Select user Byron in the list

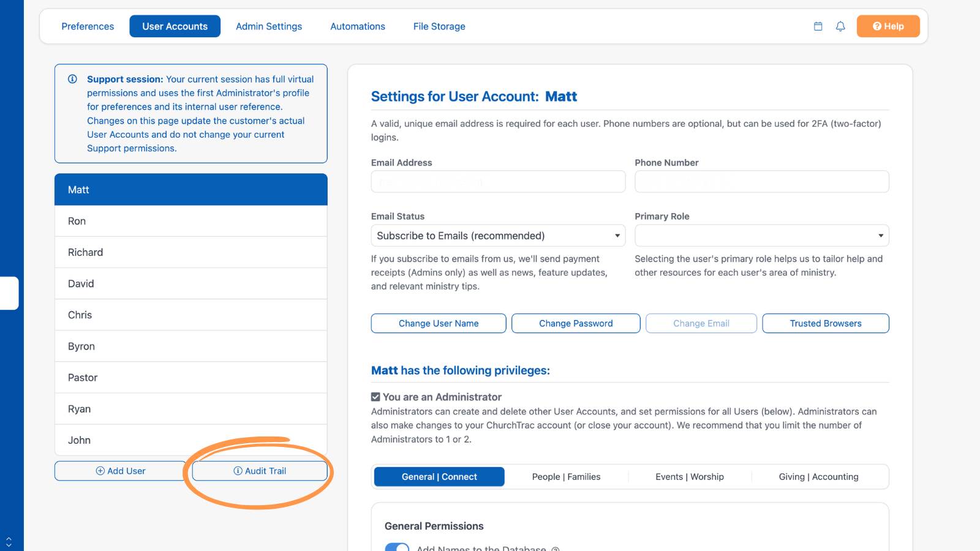(191, 346)
